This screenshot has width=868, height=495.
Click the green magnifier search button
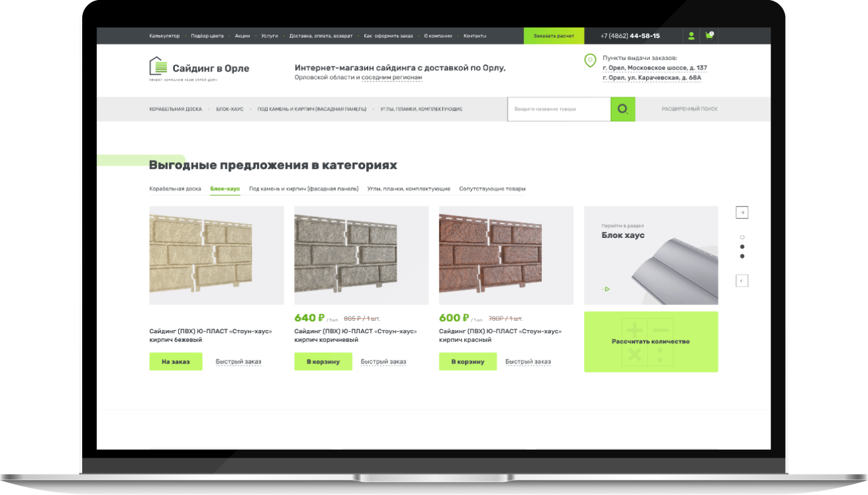623,109
